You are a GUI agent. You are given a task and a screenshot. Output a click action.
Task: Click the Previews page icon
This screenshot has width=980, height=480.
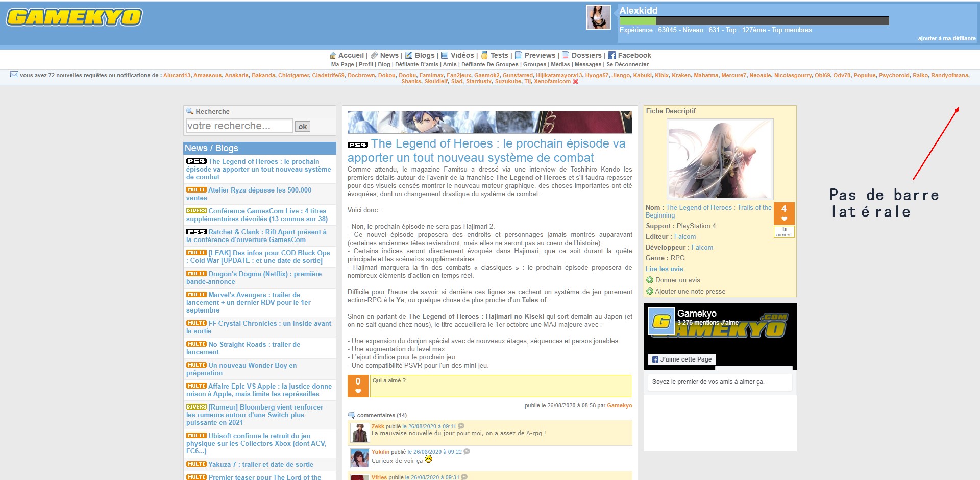(519, 55)
